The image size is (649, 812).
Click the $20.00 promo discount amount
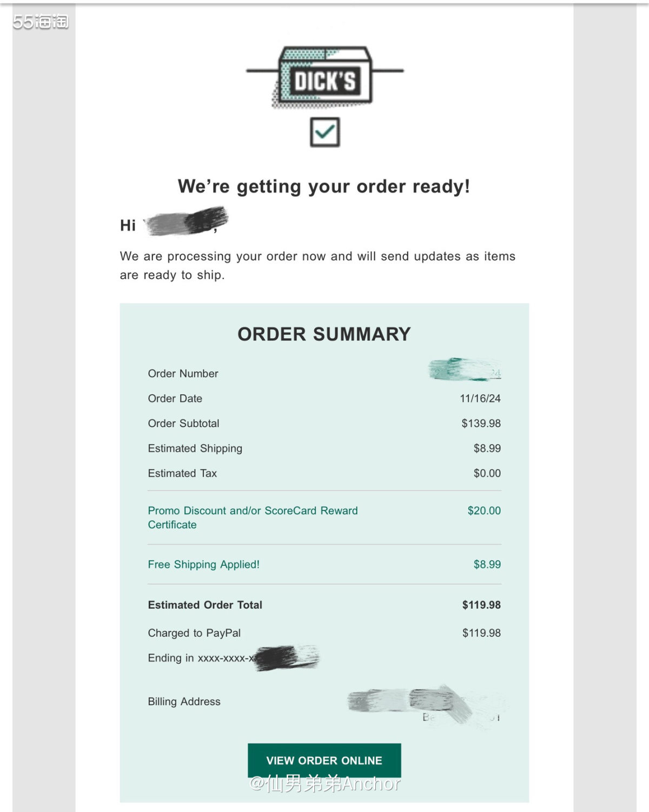coord(484,511)
